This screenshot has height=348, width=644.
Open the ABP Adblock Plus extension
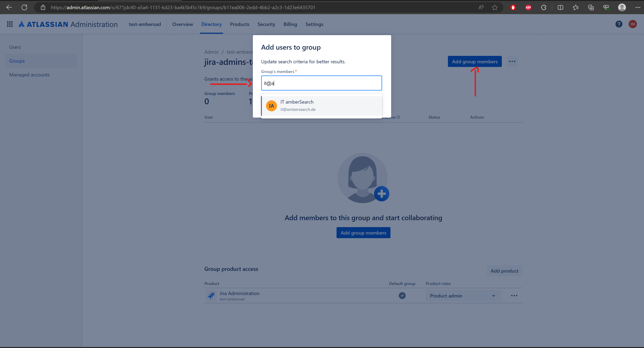[x=528, y=7]
